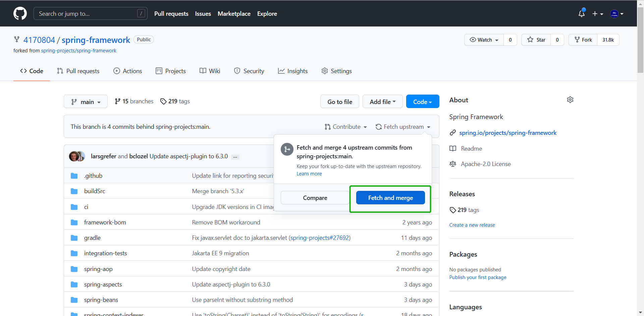This screenshot has width=644, height=316.
Task: Open the .github folder
Action: tap(93, 176)
